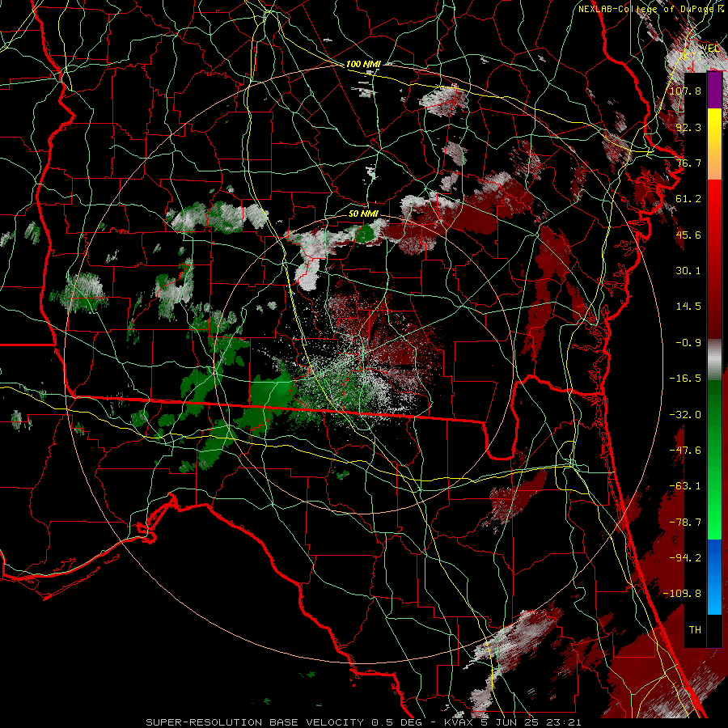The height and width of the screenshot is (728, 728).
Task: Select the 76.7 legend value
Action: pos(688,163)
